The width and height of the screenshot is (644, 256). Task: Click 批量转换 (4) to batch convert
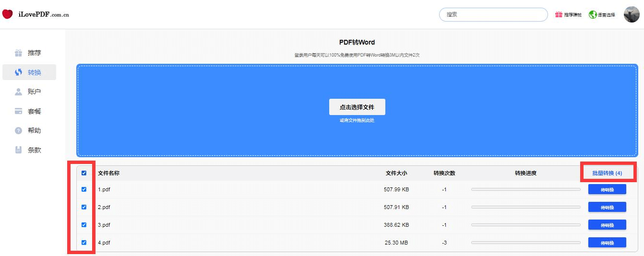coord(607,173)
